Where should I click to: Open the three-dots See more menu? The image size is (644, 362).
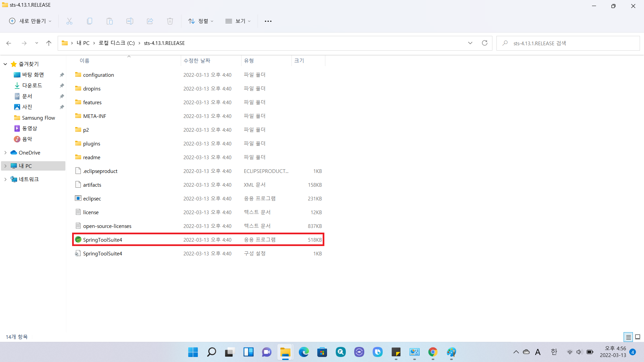pos(268,21)
